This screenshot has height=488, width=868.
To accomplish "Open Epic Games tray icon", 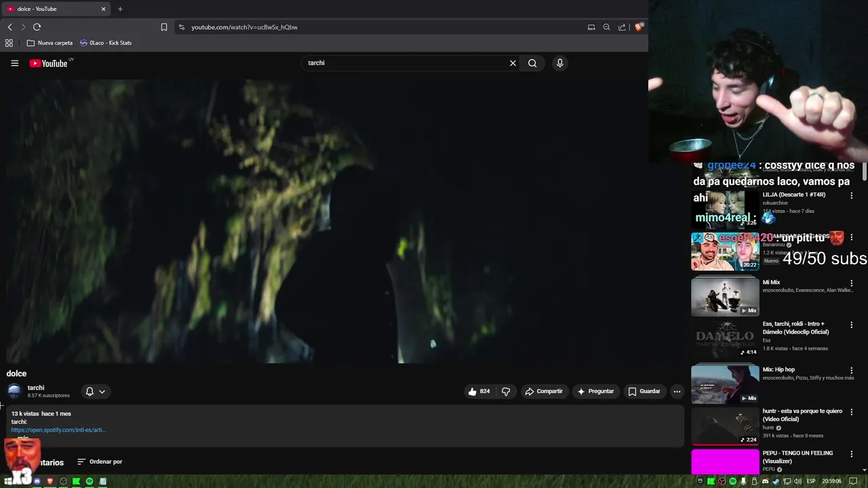I will pos(701,481).
